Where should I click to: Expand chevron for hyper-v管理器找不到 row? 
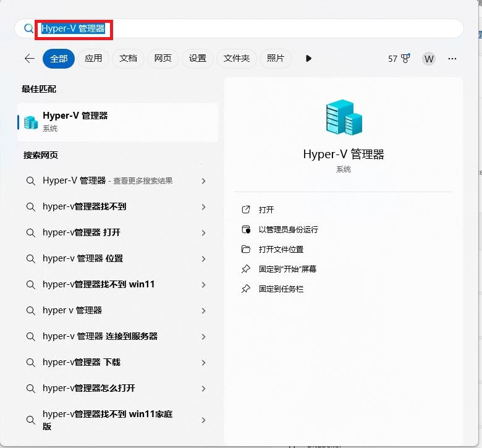(x=203, y=207)
